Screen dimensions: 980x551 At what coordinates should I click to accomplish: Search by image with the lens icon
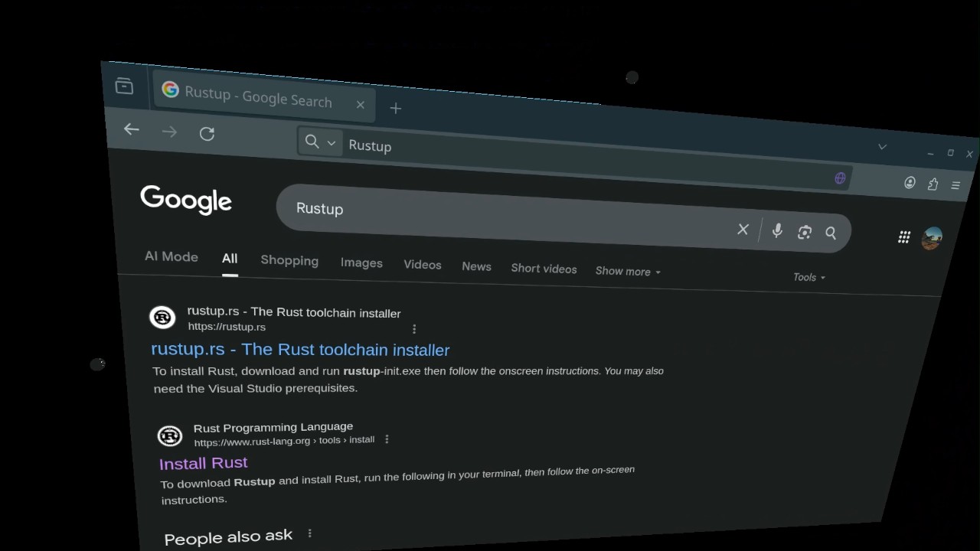pyautogui.click(x=804, y=233)
